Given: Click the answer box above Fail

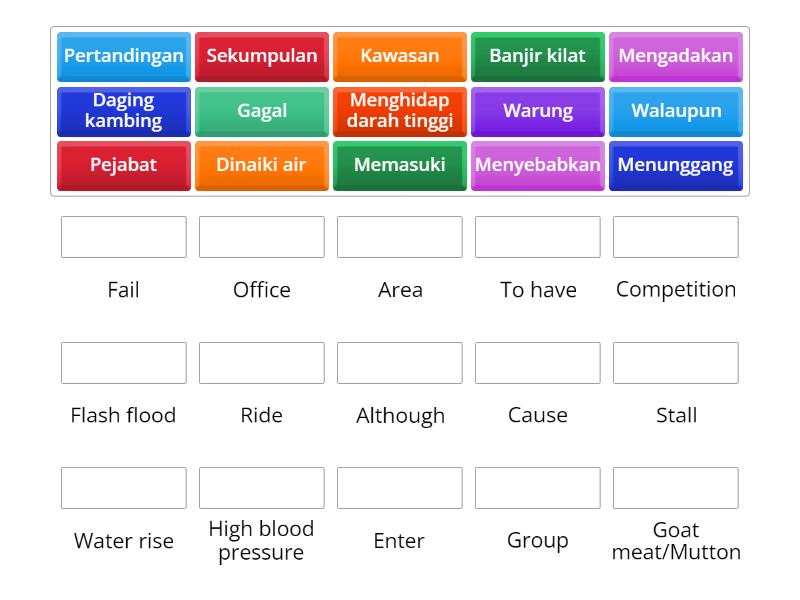Looking at the screenshot, I should click(123, 237).
